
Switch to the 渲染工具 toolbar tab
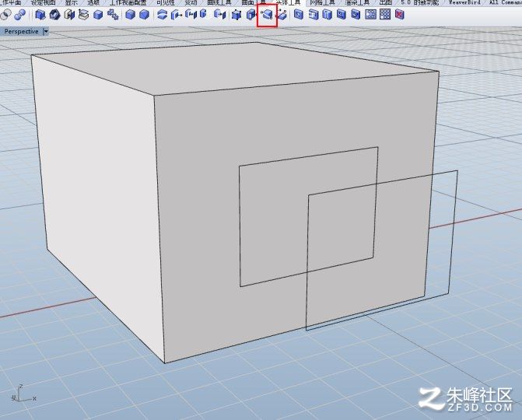pos(357,2)
